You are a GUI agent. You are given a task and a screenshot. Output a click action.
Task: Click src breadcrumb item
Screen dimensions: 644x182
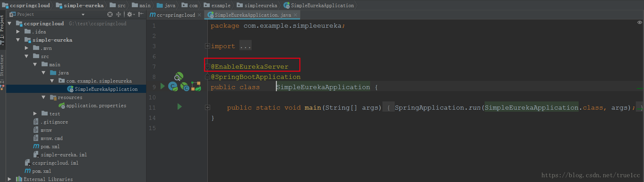(118, 5)
